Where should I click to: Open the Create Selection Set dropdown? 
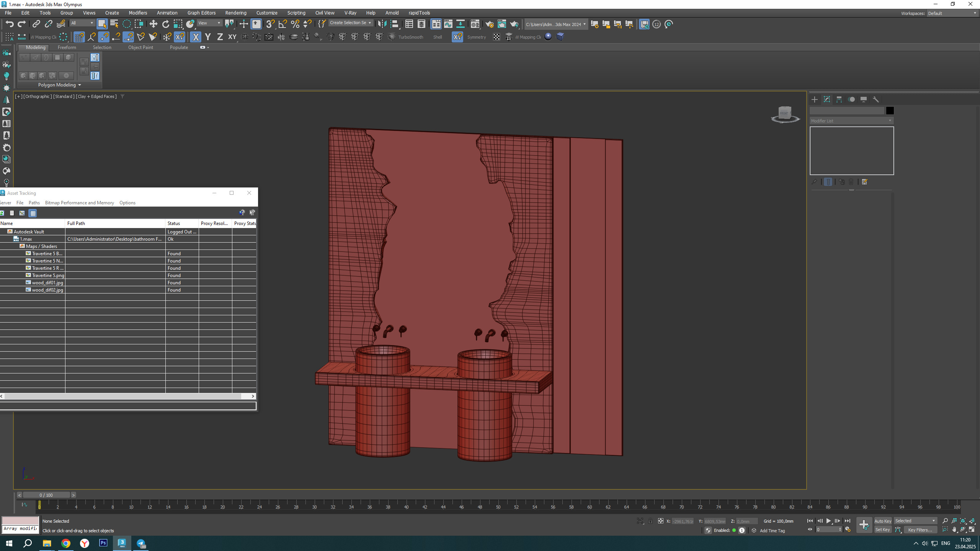coord(351,23)
